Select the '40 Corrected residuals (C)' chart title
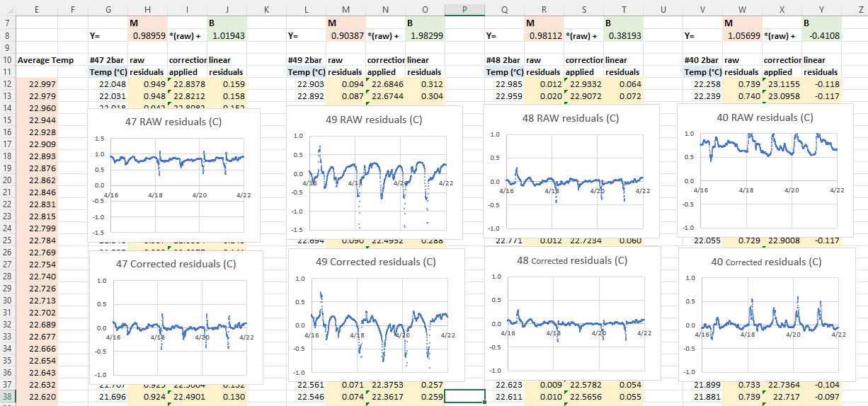This screenshot has height=406, width=868. coord(766,262)
